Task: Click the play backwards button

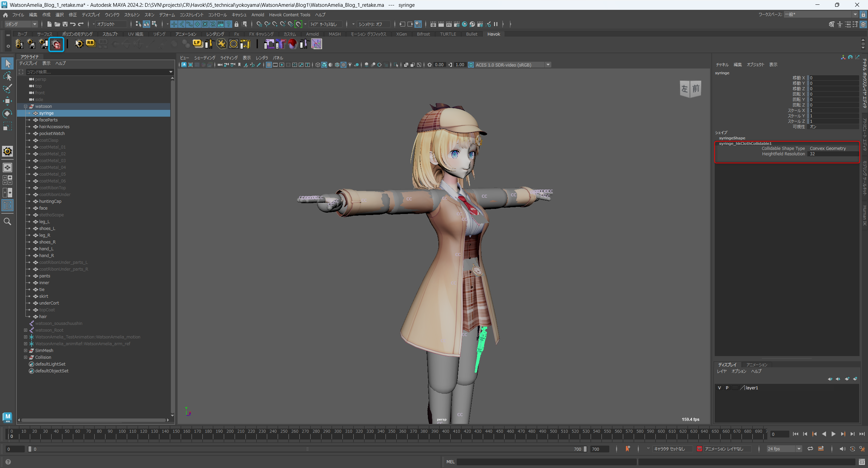Action: (824, 434)
